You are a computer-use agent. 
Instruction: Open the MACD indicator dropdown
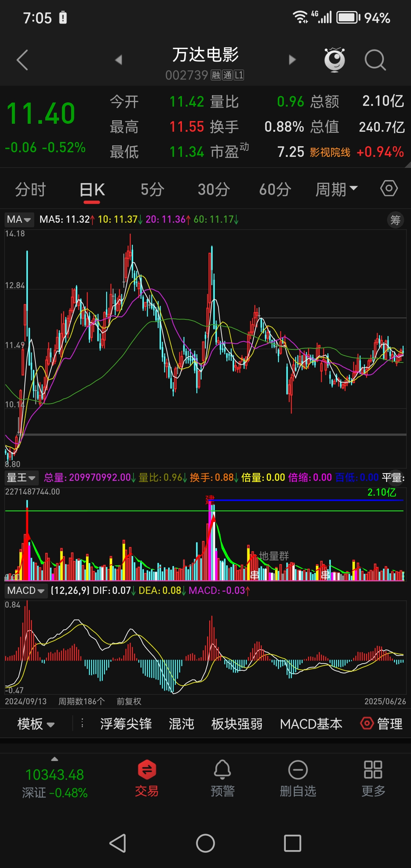click(x=26, y=590)
